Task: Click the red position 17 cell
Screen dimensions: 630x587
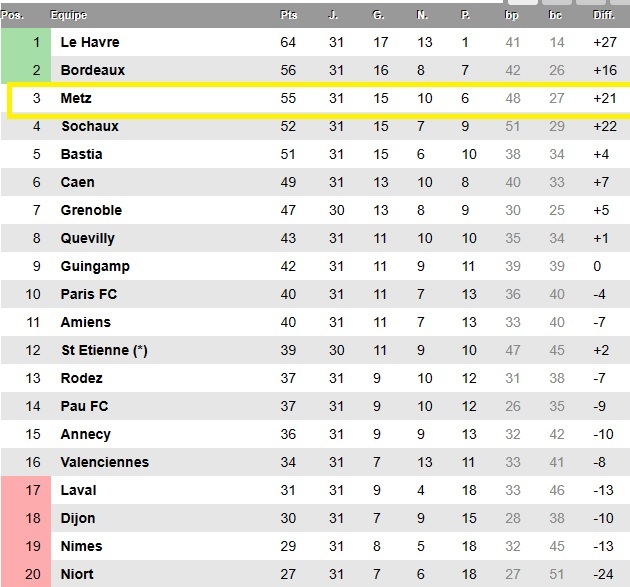Action: click(x=24, y=490)
